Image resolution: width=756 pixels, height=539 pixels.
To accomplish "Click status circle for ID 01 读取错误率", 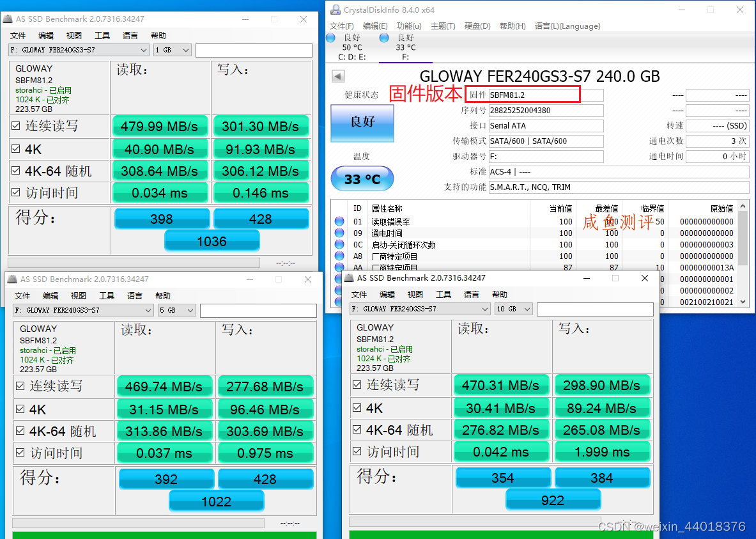I will coord(339,221).
